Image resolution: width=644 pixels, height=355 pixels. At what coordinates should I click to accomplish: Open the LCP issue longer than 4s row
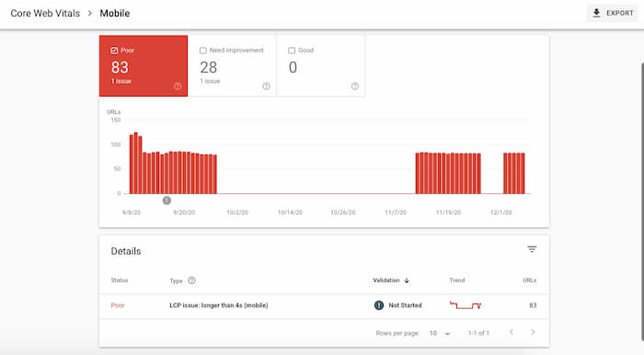[x=324, y=305]
